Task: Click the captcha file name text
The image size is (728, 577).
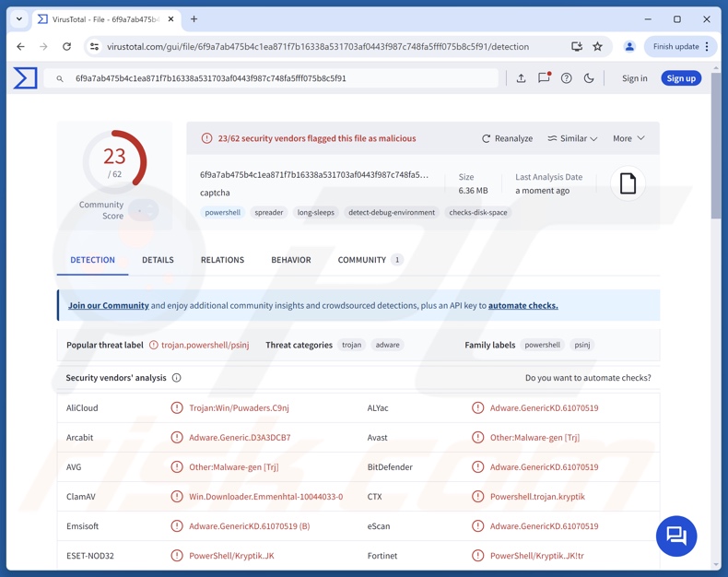Action: coord(215,193)
